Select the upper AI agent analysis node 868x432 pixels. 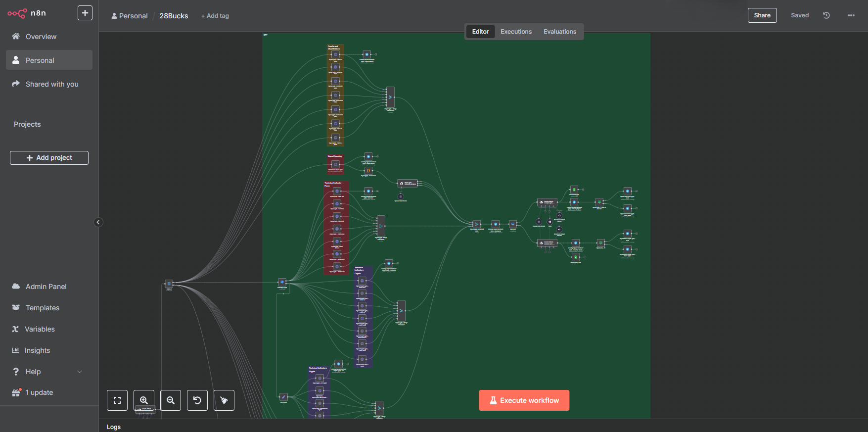pyautogui.click(x=547, y=202)
